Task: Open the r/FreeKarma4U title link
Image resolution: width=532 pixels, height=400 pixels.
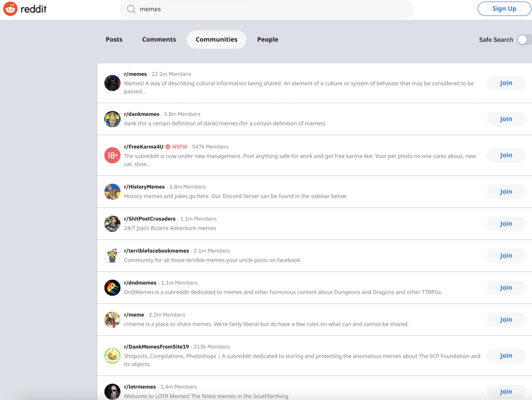Action: (144, 147)
